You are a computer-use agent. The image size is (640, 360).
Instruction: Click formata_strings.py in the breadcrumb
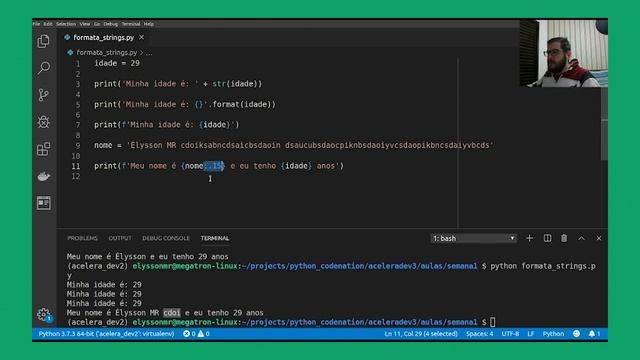click(x=107, y=52)
